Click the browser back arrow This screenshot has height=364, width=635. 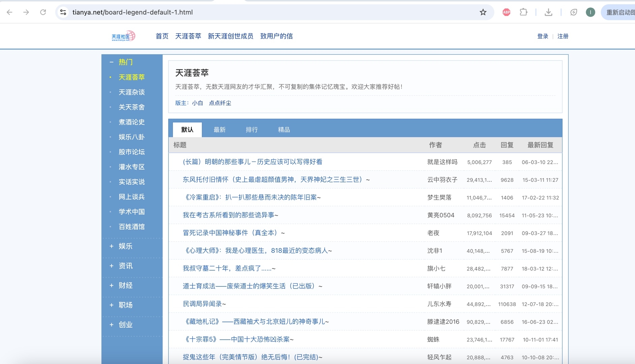click(x=9, y=12)
